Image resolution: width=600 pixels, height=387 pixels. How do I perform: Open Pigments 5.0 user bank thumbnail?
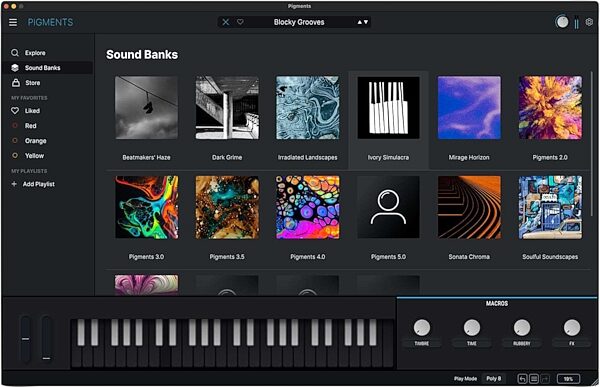388,207
